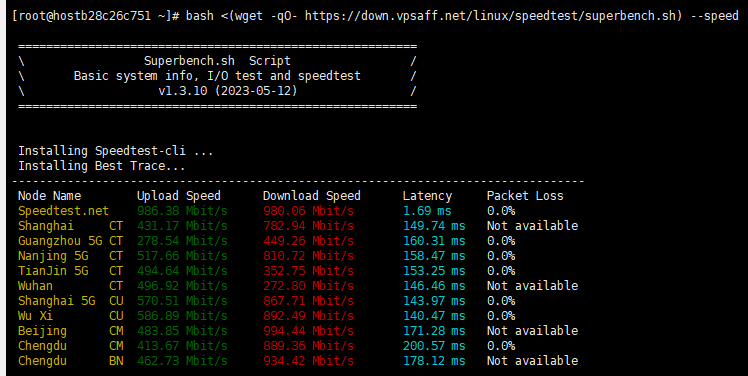The image size is (748, 376).
Task: Click the Installing Best Trace line
Action: (x=102, y=166)
